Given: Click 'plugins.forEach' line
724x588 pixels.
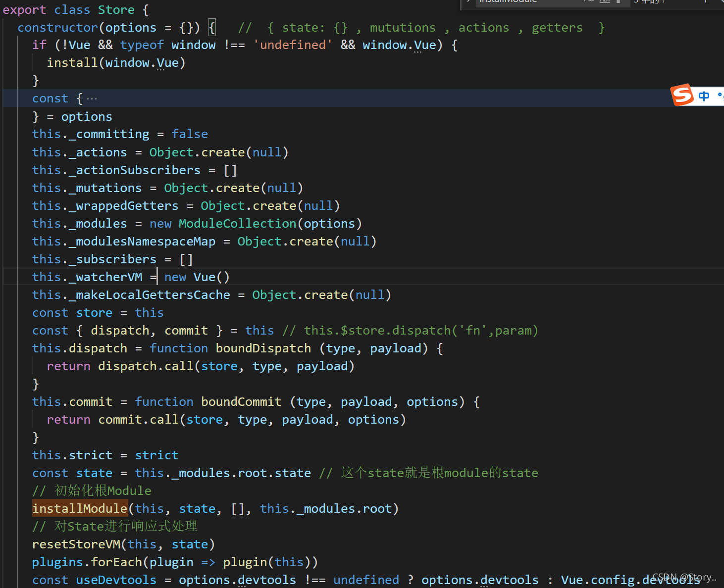Looking at the screenshot, I should [x=175, y=562].
